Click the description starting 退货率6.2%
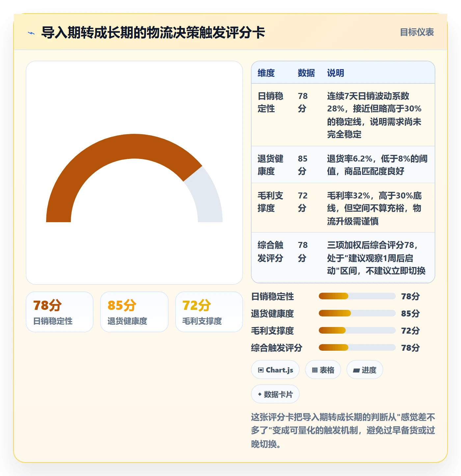The width and height of the screenshot is (461, 476). point(377,165)
